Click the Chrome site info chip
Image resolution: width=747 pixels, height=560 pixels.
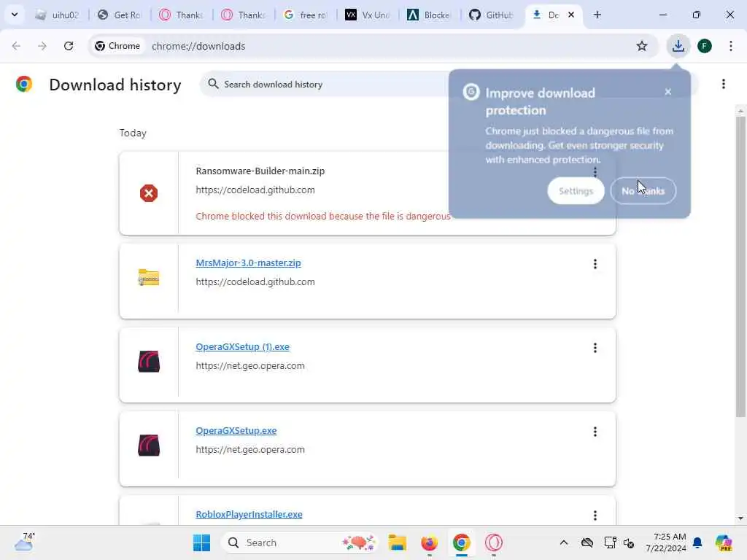[x=117, y=46]
